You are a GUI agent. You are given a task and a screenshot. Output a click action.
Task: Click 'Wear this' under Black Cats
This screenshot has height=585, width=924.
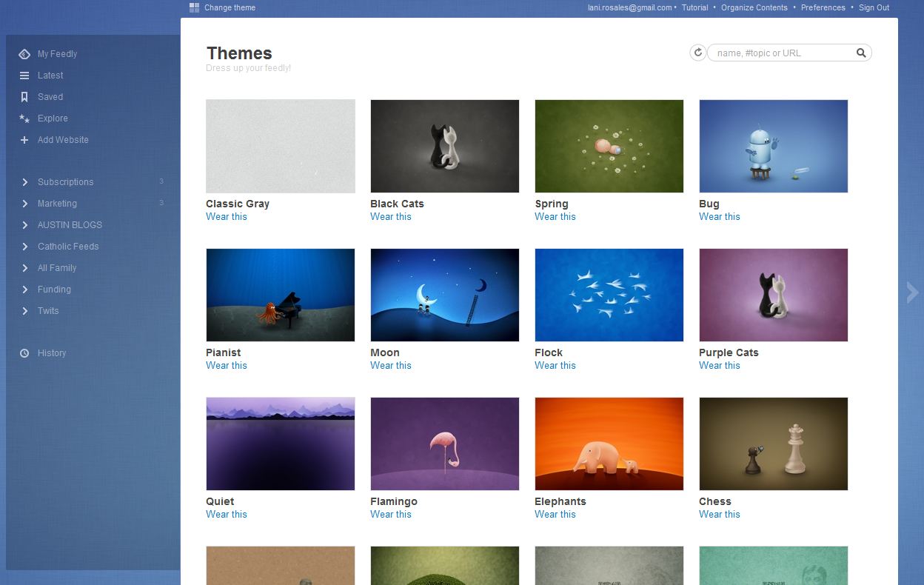(391, 217)
